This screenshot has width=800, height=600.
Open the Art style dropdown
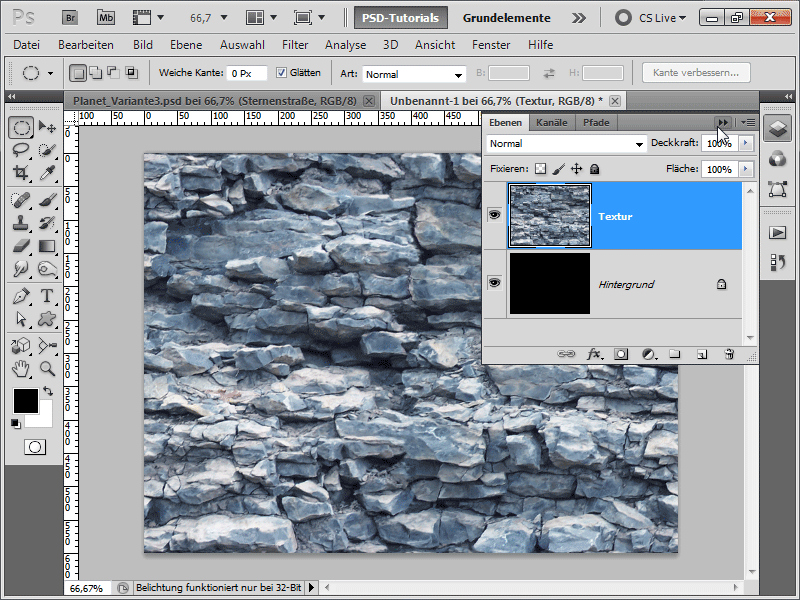(x=414, y=74)
